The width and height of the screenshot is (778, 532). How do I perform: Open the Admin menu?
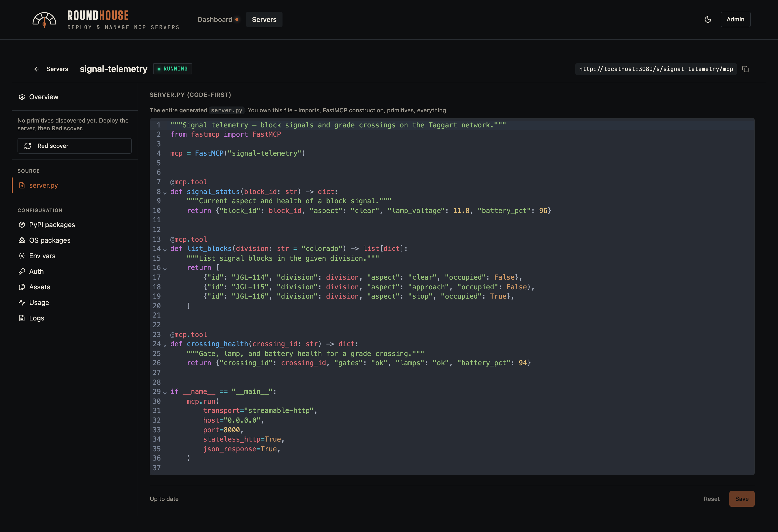click(735, 19)
